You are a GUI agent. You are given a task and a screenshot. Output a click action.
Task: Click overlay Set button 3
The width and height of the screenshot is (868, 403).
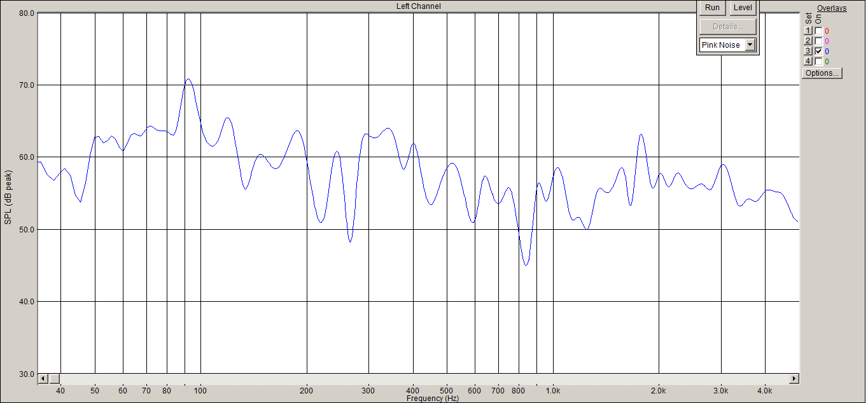pyautogui.click(x=808, y=51)
